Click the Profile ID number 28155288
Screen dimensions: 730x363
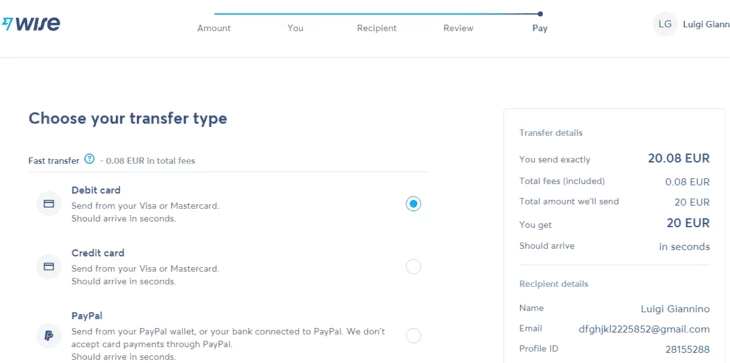(x=688, y=349)
